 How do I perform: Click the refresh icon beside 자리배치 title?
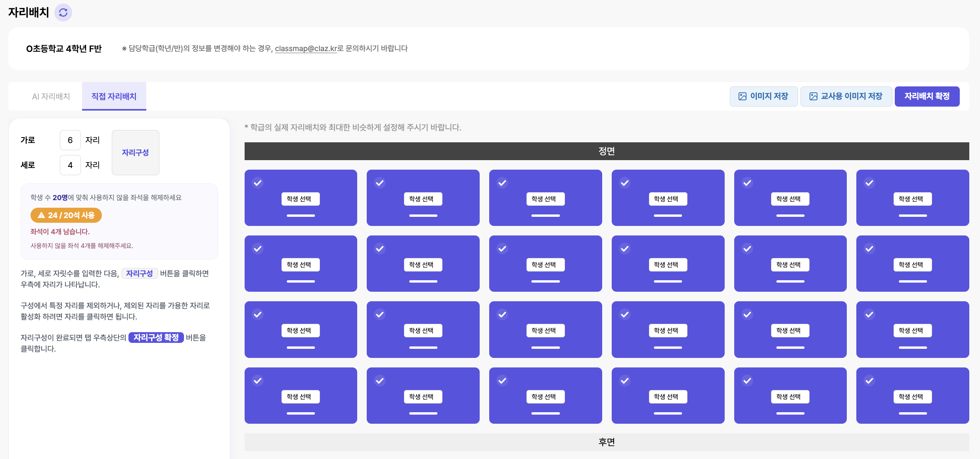tap(63, 13)
